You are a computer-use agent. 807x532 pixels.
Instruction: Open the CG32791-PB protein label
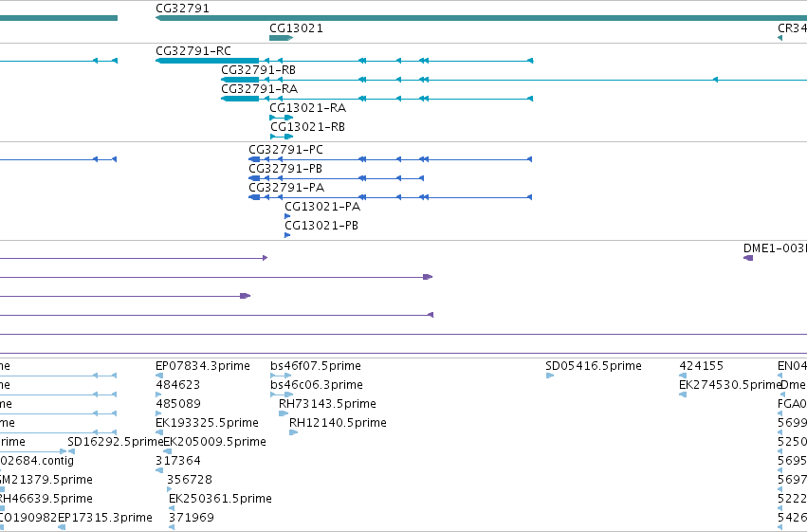285,169
